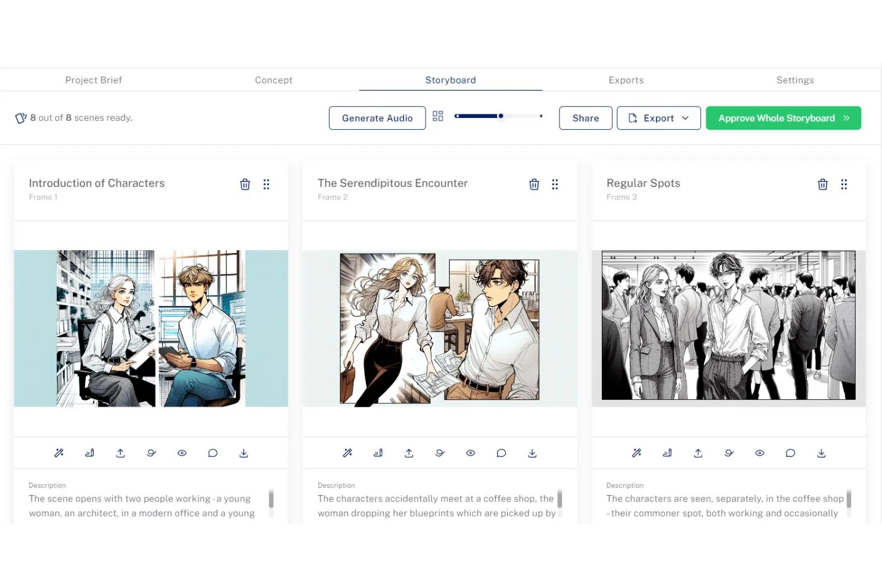The height and width of the screenshot is (588, 882).
Task: Click lasso icon under The Serendipitous Encounter
Action: point(440,453)
